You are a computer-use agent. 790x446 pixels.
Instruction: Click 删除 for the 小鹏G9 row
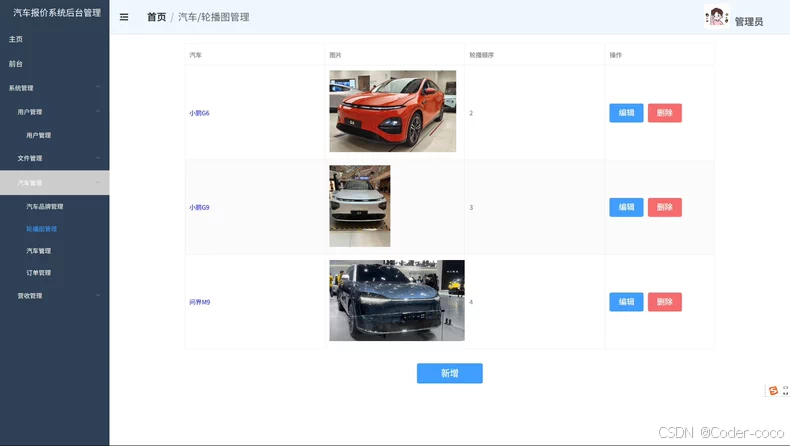pos(665,207)
